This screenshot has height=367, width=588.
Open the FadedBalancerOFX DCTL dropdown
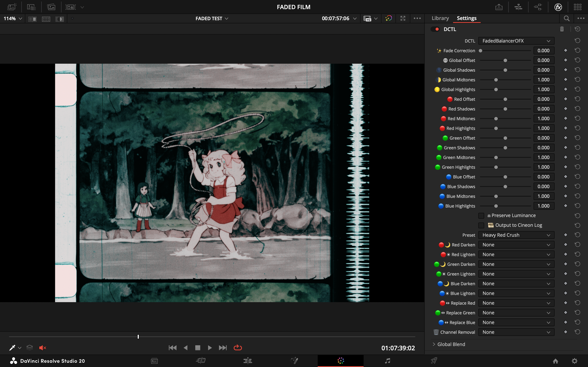pyautogui.click(x=516, y=41)
